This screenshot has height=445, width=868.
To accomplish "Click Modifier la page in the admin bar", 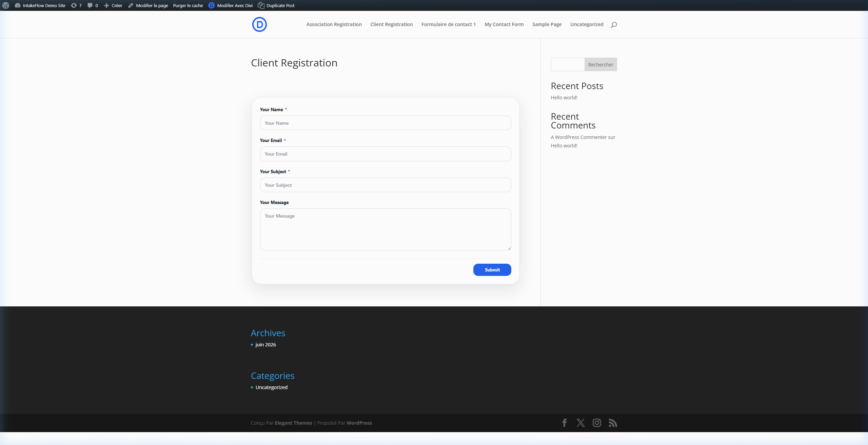I will tap(148, 5).
